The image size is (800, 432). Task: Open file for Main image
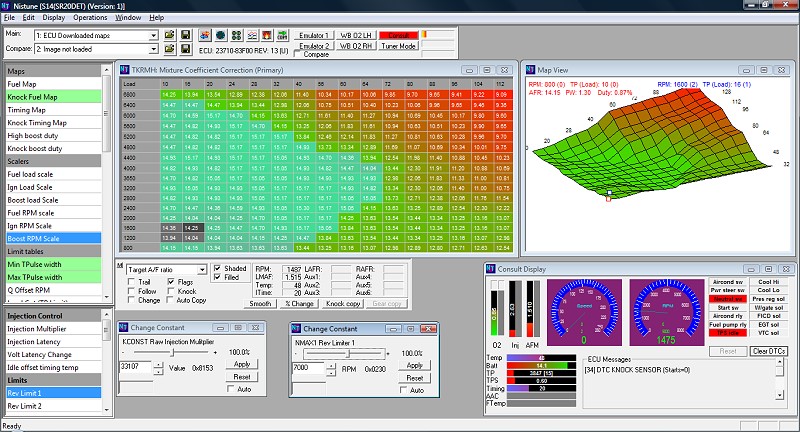[x=170, y=35]
